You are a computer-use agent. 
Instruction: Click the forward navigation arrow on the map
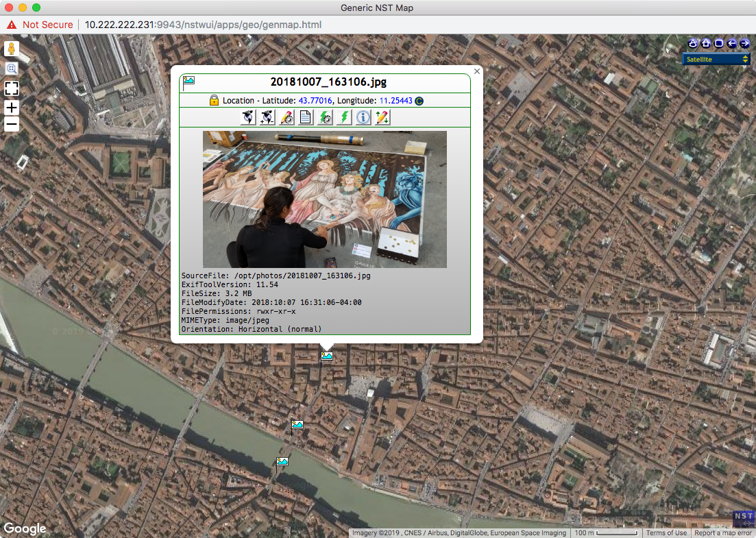coord(746,43)
